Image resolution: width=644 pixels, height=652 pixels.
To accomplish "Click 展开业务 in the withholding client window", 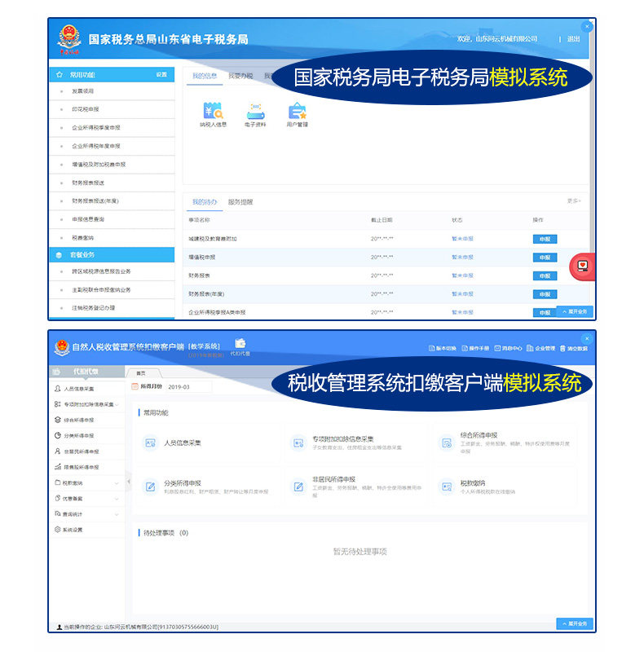I will click(x=575, y=623).
